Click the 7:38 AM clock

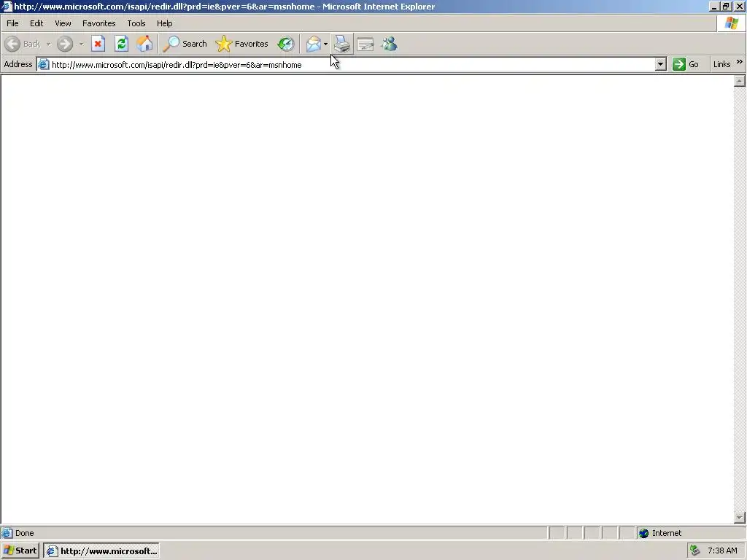tap(722, 551)
